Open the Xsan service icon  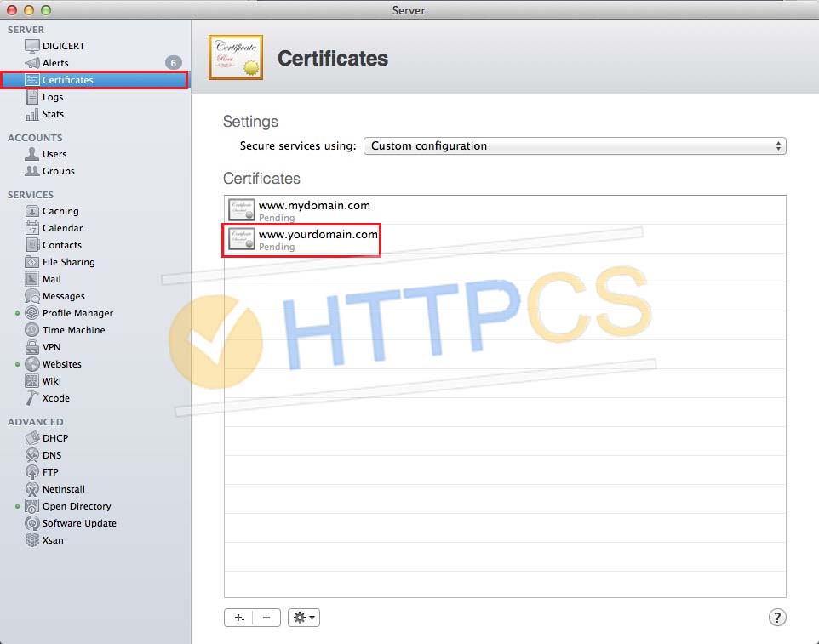31,540
